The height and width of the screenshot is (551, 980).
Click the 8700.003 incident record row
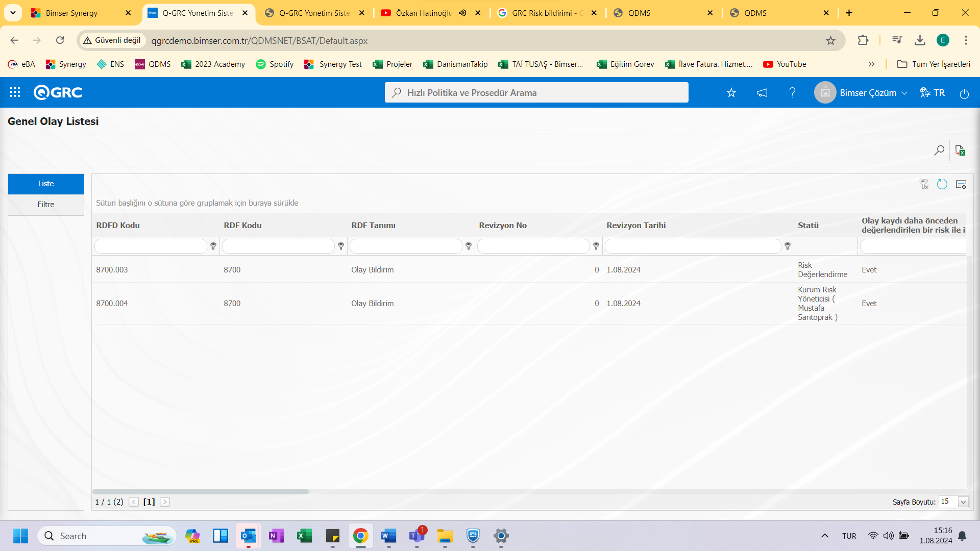(111, 270)
